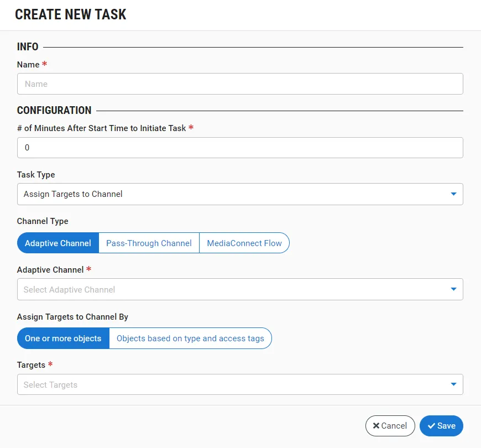481x448 pixels.
Task: Select Pass-Through Channel type option
Action: [149, 243]
